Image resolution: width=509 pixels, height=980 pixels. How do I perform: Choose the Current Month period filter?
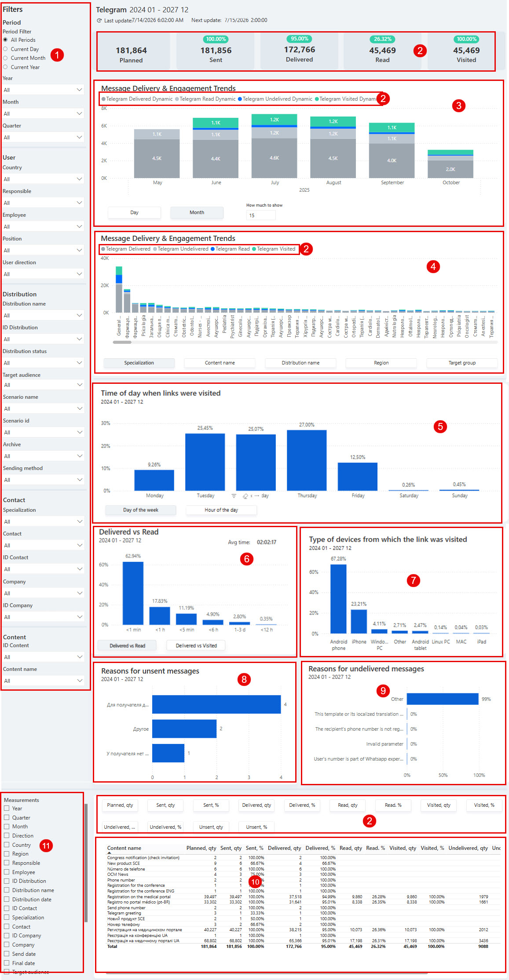click(x=5, y=58)
